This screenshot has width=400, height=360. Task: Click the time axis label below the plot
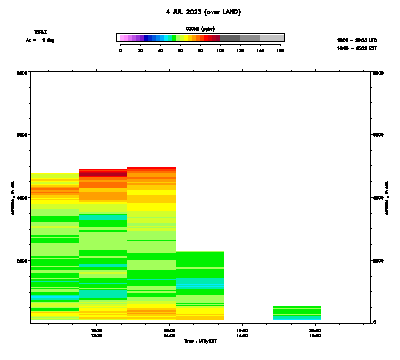tap(201, 341)
